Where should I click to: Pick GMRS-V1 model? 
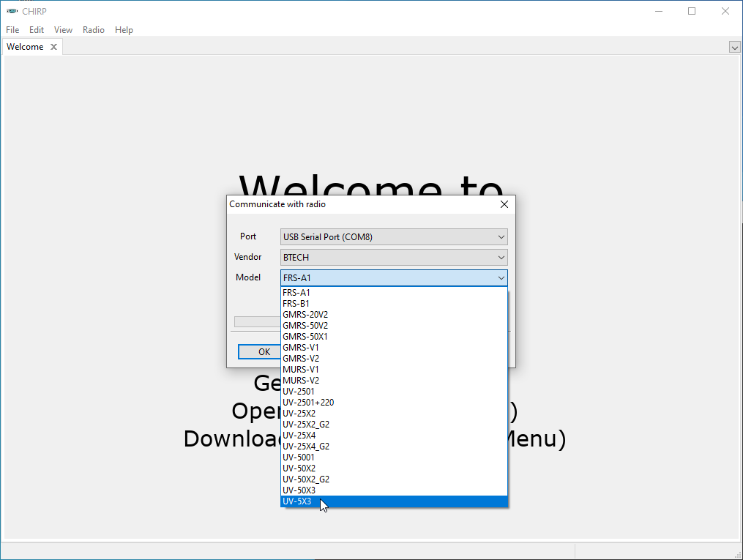[395, 347]
